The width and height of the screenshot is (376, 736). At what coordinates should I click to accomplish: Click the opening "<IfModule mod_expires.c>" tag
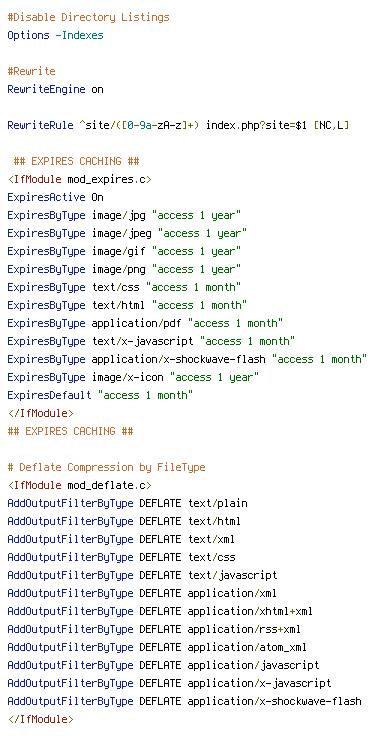coord(79,179)
